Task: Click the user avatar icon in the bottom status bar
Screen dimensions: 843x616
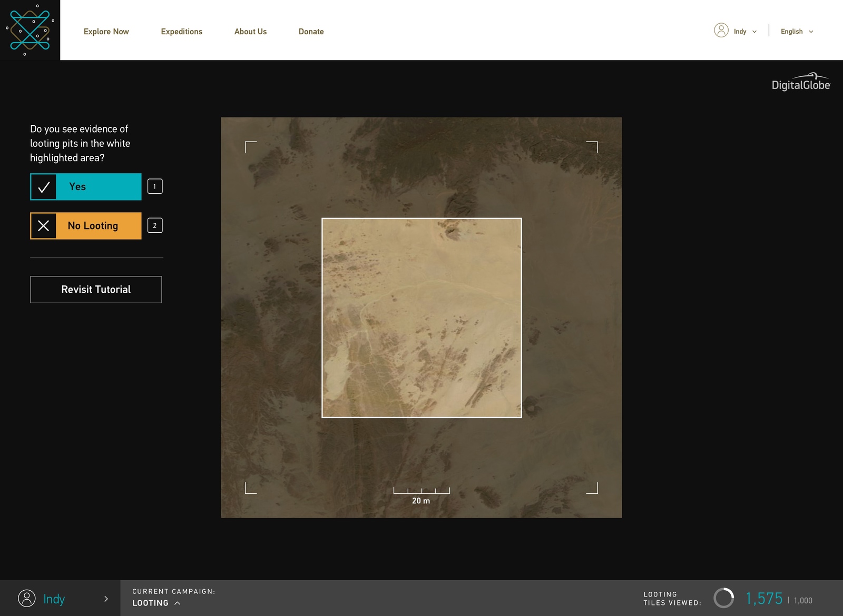Action: click(x=26, y=599)
